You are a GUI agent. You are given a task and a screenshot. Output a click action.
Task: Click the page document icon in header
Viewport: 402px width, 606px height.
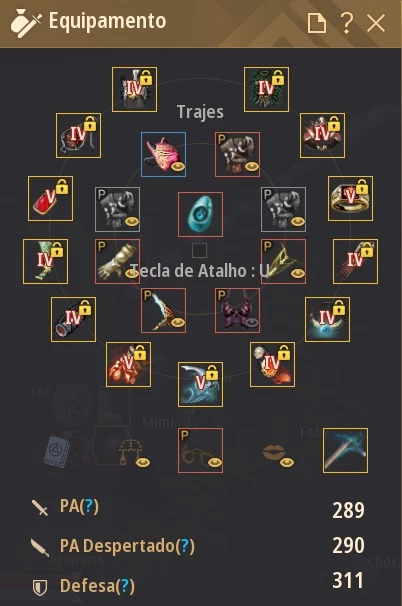(317, 23)
